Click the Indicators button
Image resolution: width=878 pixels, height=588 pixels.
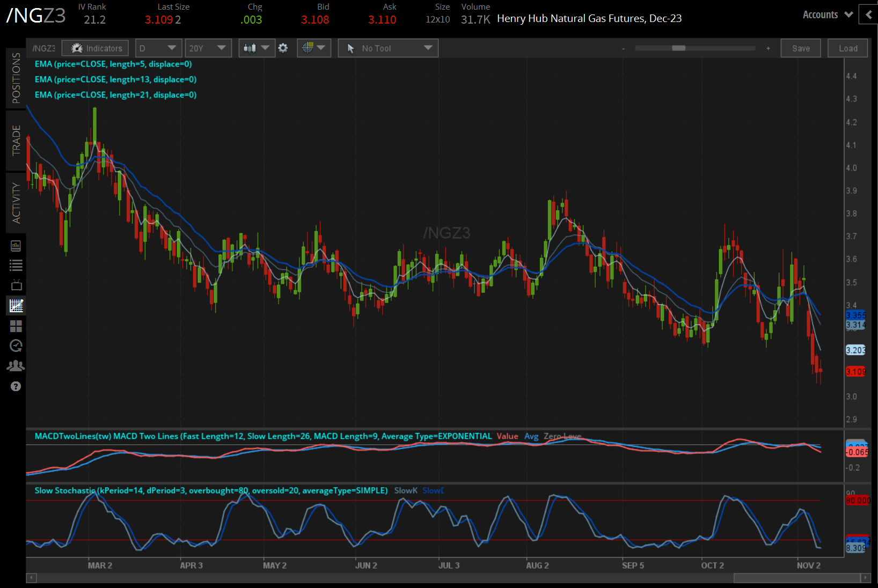point(95,48)
